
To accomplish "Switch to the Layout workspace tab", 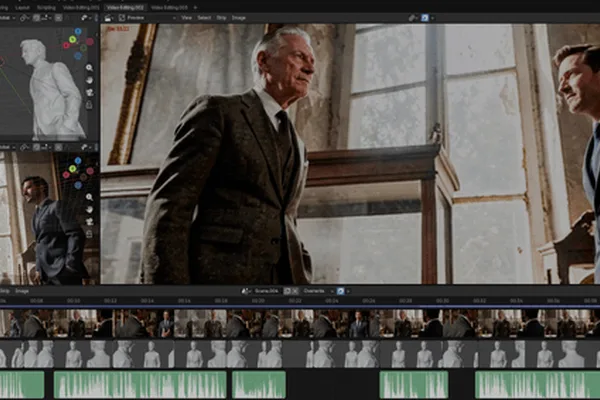I will coord(22,7).
